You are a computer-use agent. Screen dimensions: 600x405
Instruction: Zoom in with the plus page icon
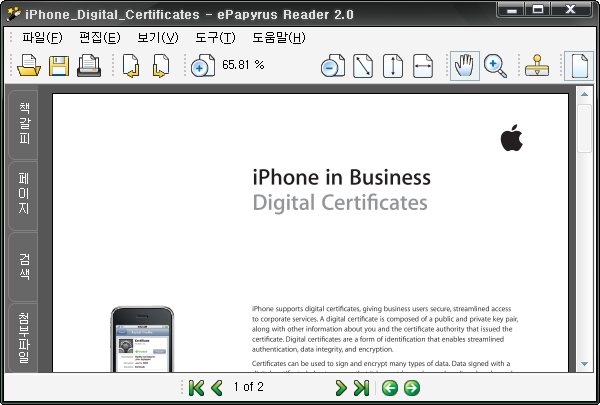[x=203, y=66]
